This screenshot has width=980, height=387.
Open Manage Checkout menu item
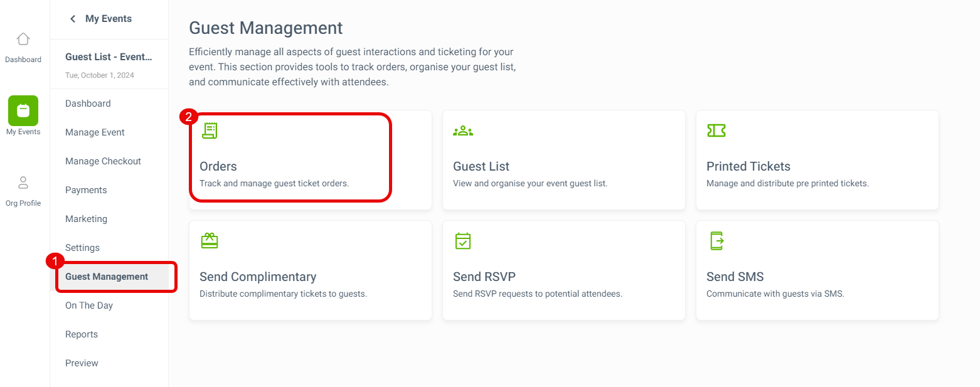click(103, 161)
